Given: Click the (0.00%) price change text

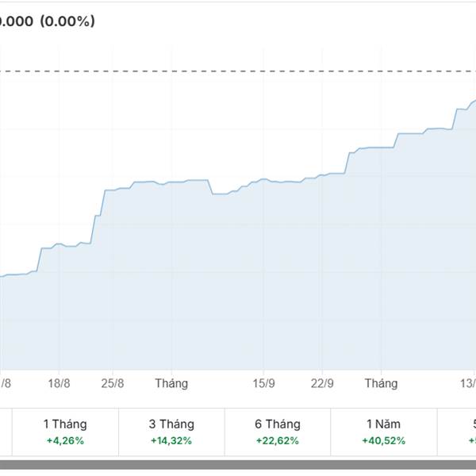Looking at the screenshot, I should [66, 21].
